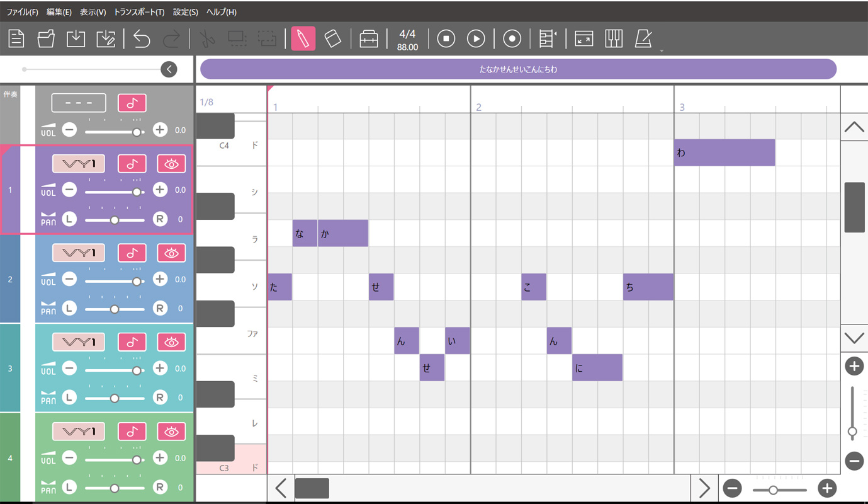Click the play button in toolbar
The height and width of the screenshot is (504, 868).
click(x=476, y=39)
